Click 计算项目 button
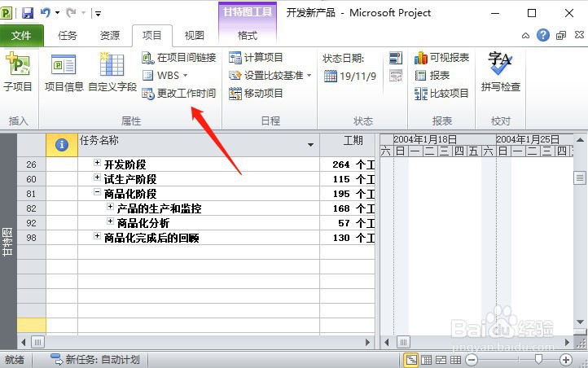Screen dimensions: 588x368 256,58
